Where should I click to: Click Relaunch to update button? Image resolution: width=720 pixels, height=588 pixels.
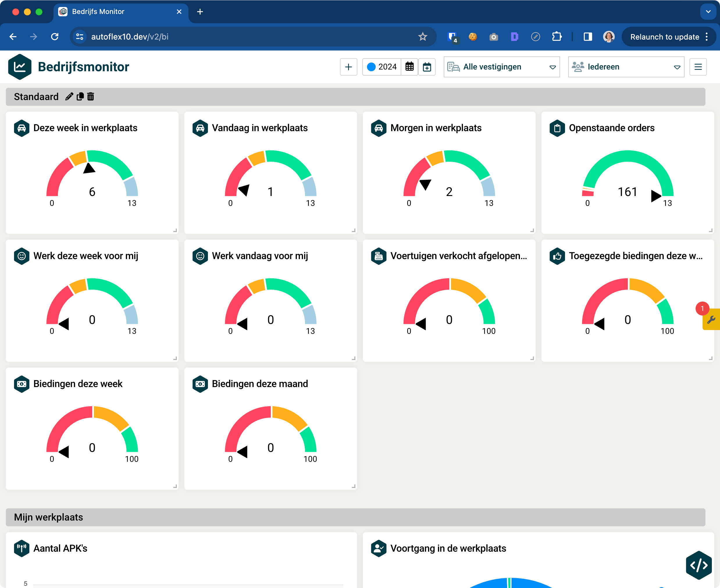tap(664, 37)
